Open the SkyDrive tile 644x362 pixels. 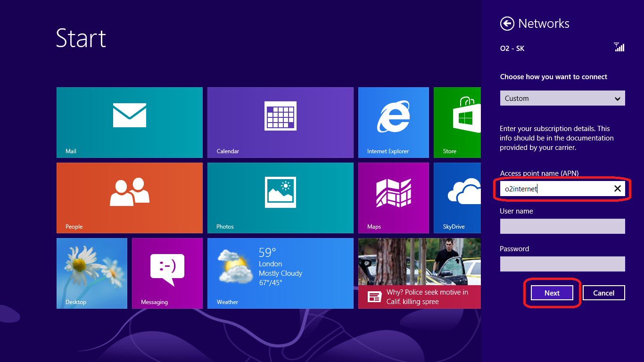pos(457,197)
